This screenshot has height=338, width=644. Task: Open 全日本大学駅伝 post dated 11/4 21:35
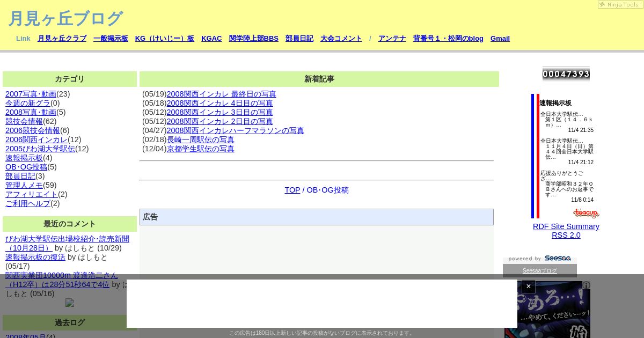[567, 122]
